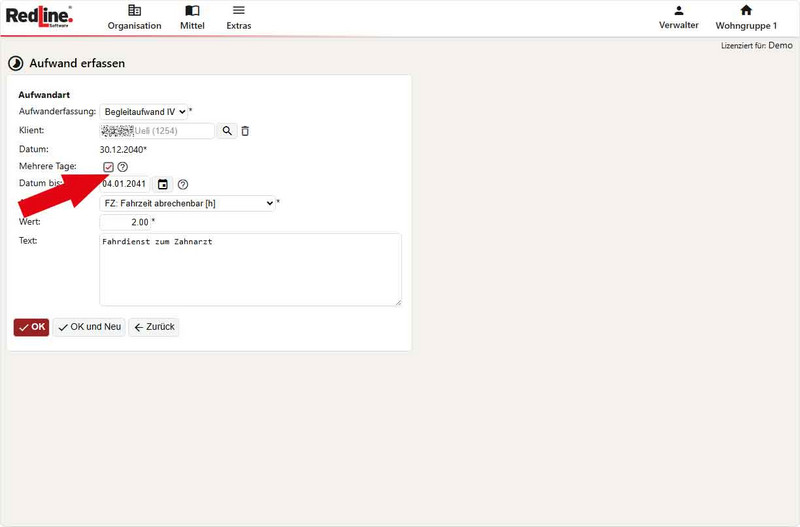Open the FZ: Fahrzeit abrechenbar dropdown
Image resolution: width=800 pixels, height=527 pixels.
click(187, 203)
